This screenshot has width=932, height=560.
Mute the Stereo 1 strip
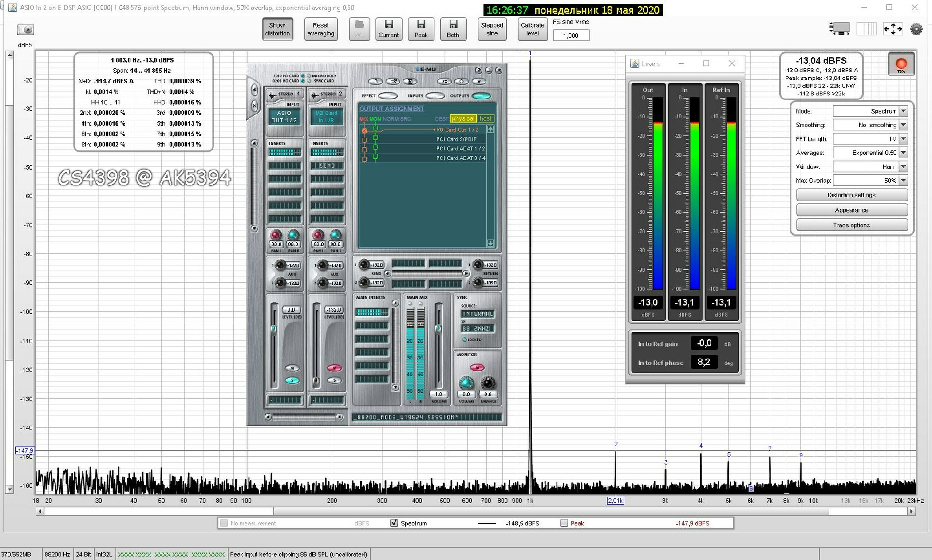click(292, 368)
